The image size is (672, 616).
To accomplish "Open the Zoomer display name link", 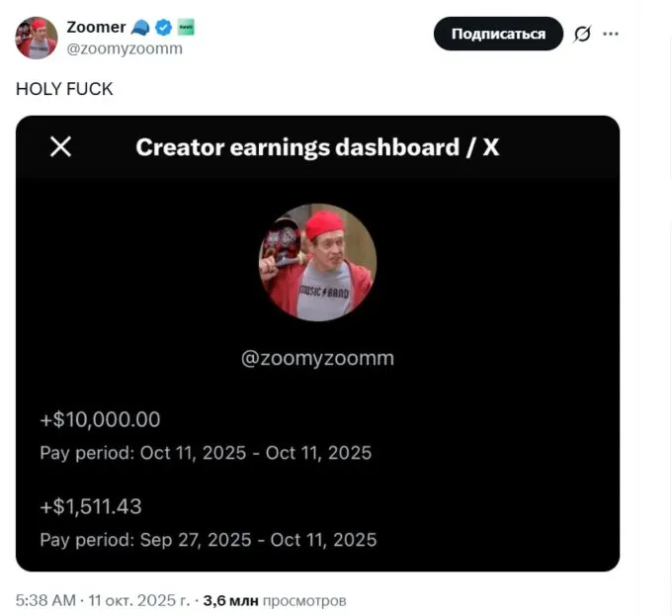I will (95, 28).
